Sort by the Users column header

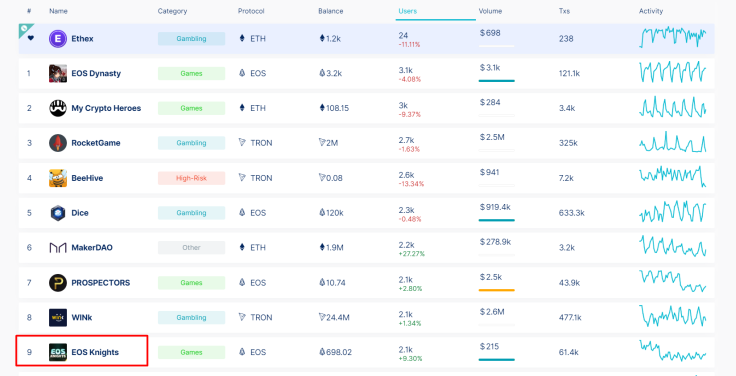pos(407,11)
